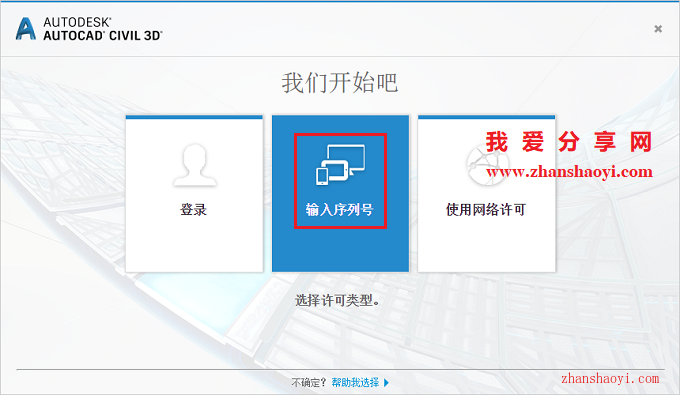Select the 登录 label on first card

pyautogui.click(x=194, y=210)
